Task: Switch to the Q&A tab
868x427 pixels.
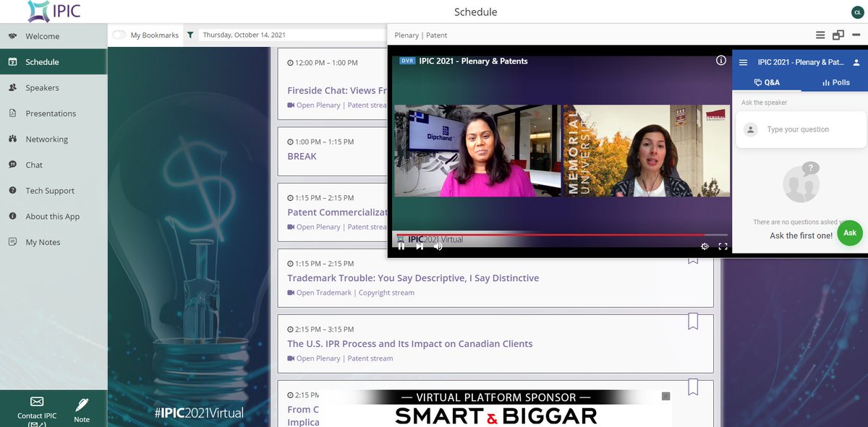Action: pos(767,82)
